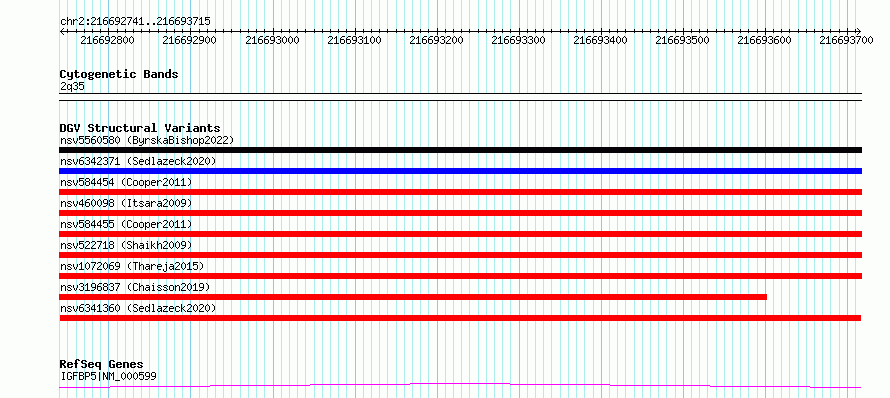Open nsv460098 (Itsara2009) label
This screenshot has width=890, height=398.
pos(126,203)
